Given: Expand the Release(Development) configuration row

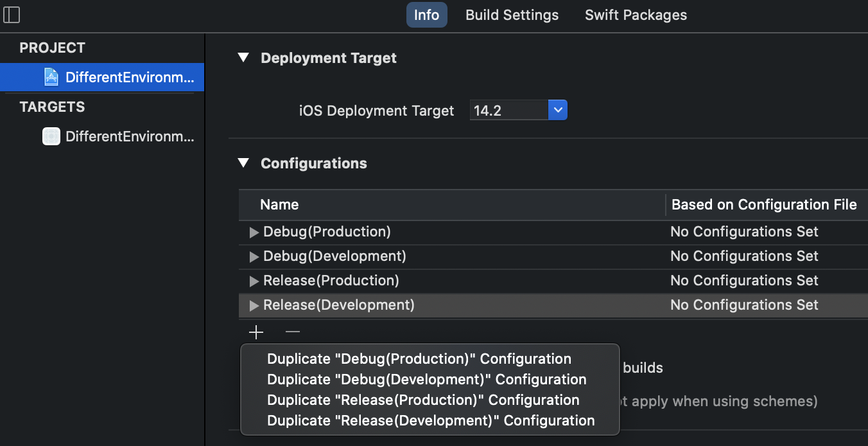Looking at the screenshot, I should (254, 305).
